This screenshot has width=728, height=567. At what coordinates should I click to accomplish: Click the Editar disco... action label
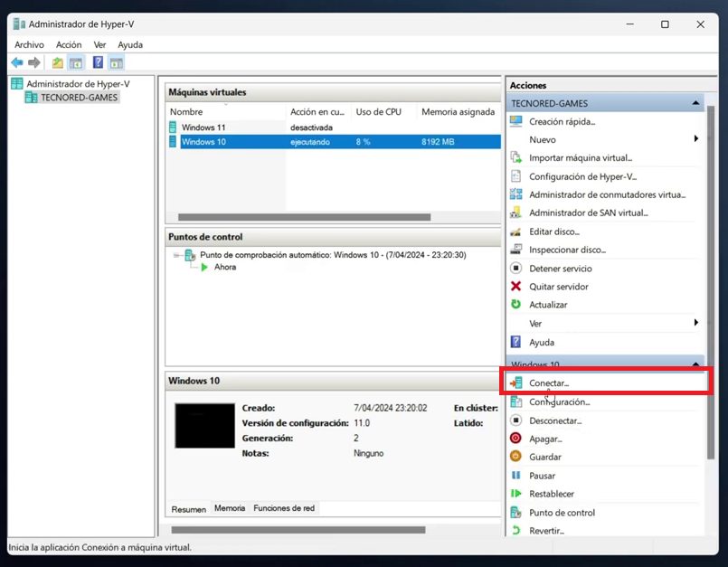(554, 232)
